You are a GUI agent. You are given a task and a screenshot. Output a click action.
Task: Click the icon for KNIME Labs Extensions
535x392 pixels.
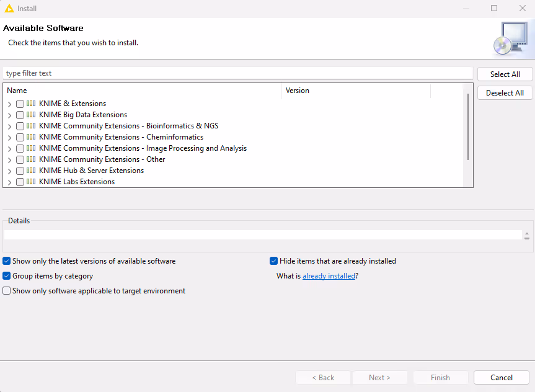click(31, 182)
